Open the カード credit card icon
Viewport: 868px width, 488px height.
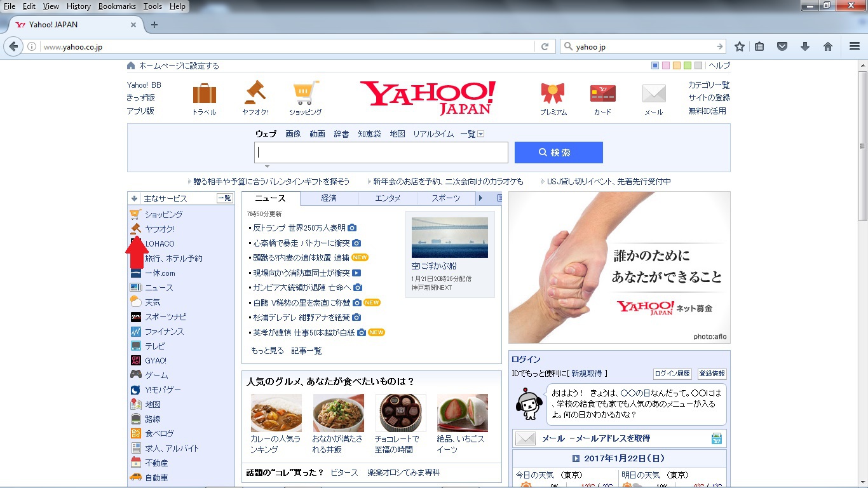[602, 93]
